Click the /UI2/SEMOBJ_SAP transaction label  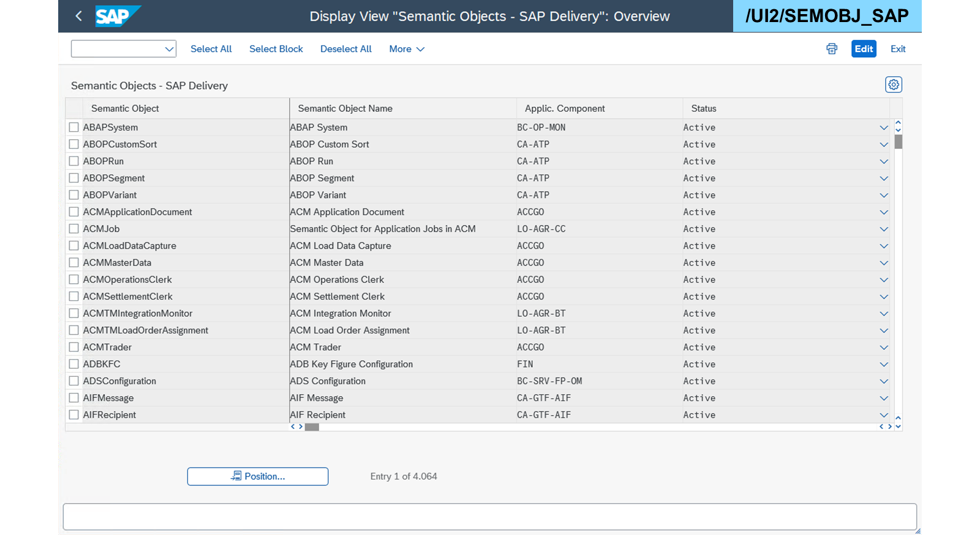click(x=827, y=16)
